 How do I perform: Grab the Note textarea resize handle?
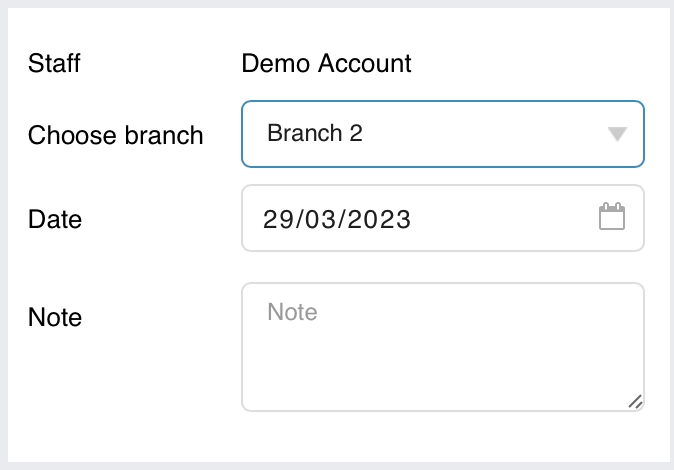635,402
